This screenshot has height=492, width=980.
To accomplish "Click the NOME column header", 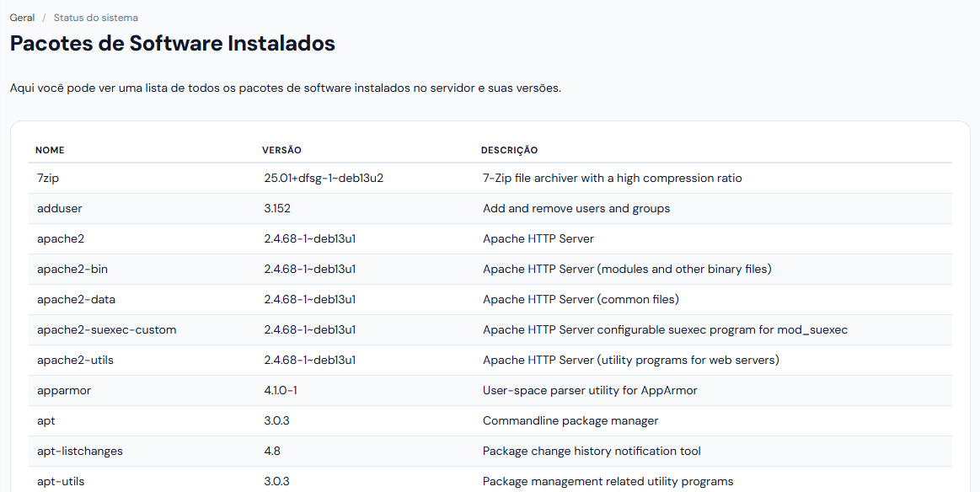I will [x=50, y=150].
